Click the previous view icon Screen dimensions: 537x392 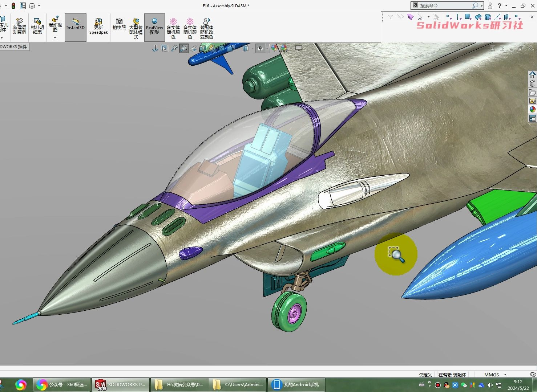point(193,48)
